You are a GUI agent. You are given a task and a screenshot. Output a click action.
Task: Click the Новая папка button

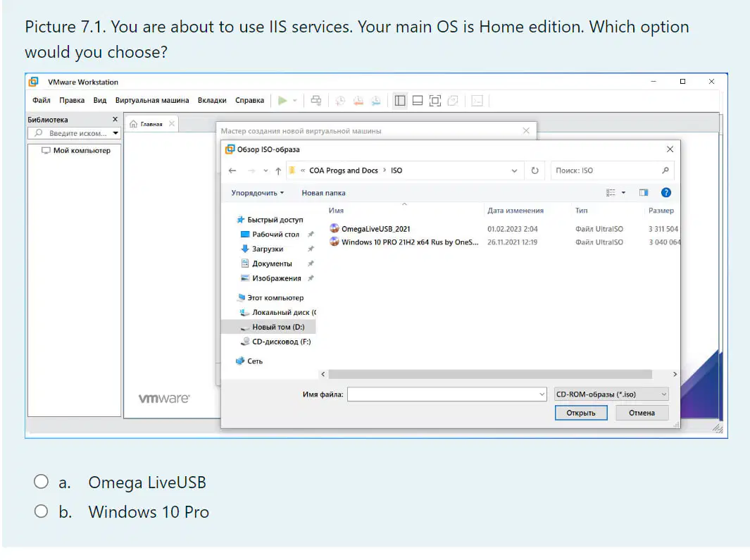pyautogui.click(x=323, y=193)
